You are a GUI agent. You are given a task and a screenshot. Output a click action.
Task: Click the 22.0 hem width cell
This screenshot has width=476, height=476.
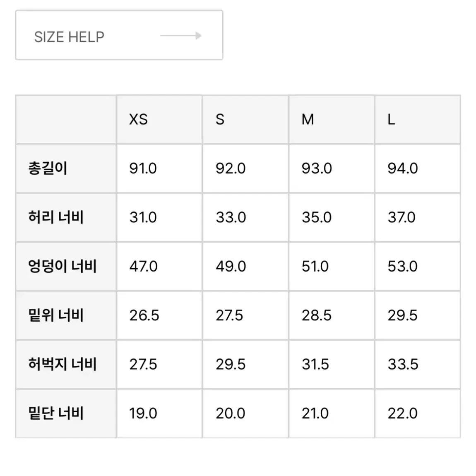point(417,413)
